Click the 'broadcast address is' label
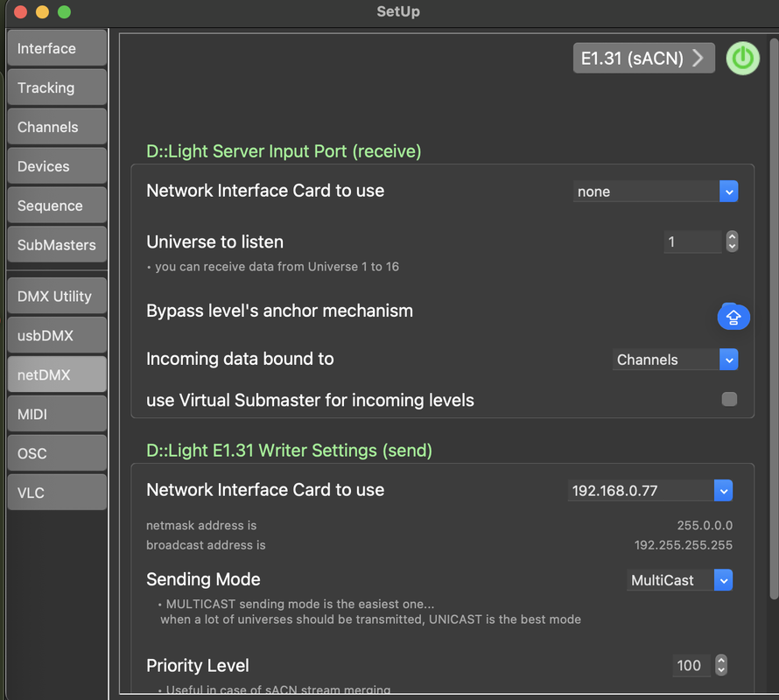Screen dimensions: 779x700 tap(206, 545)
